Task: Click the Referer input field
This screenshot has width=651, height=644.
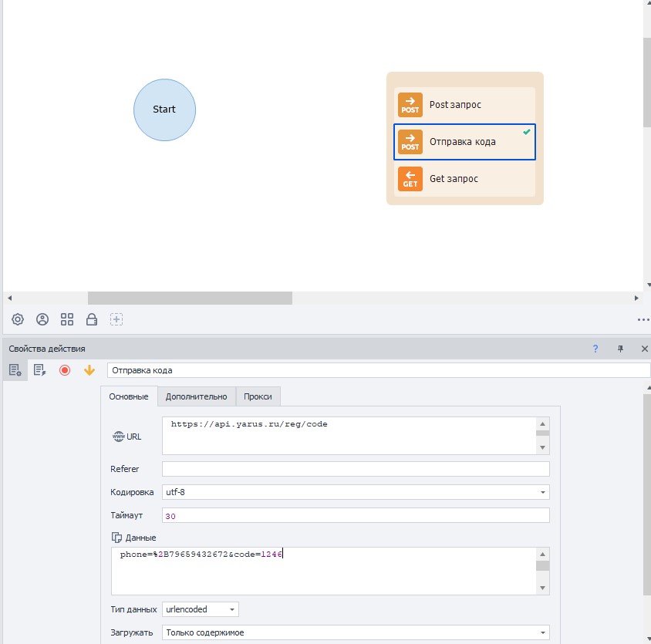Action: coord(356,469)
